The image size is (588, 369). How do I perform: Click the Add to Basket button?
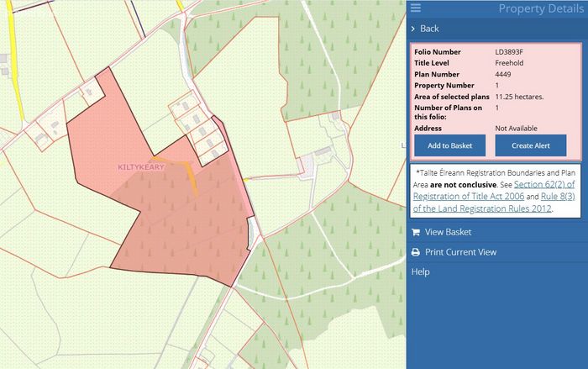pos(449,145)
